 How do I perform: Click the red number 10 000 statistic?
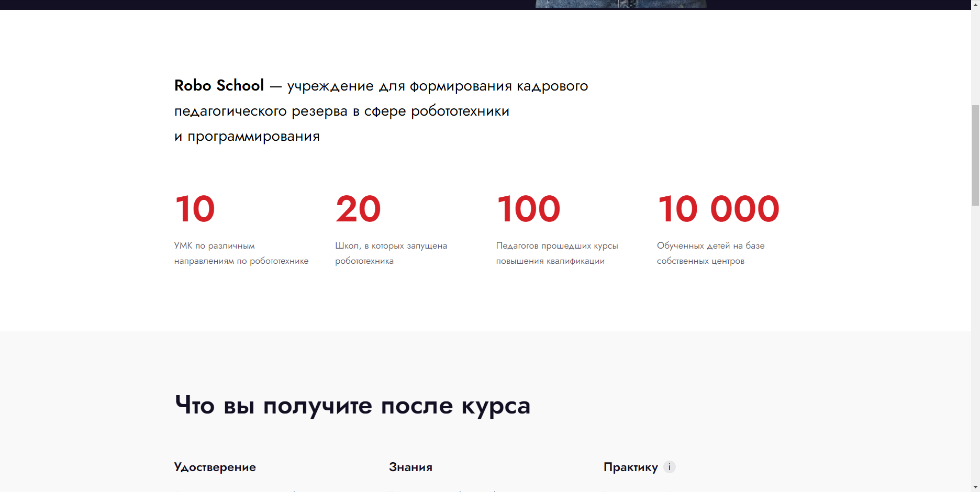coord(718,209)
